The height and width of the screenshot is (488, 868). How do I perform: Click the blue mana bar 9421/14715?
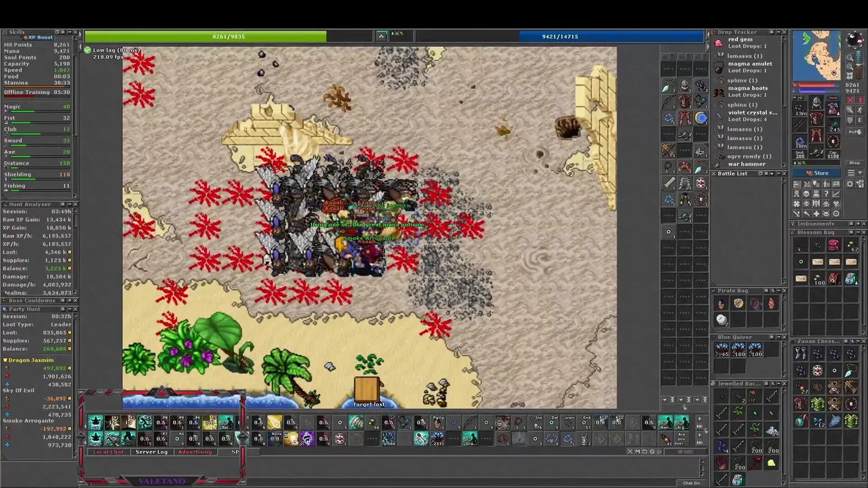[560, 37]
